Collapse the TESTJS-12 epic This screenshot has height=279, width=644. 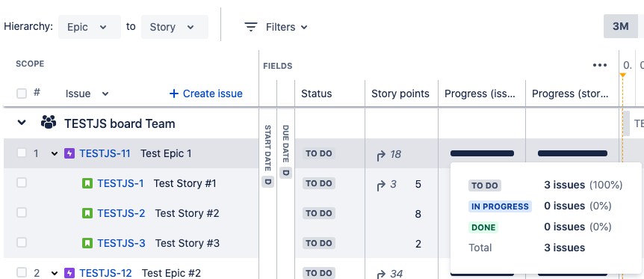55,273
